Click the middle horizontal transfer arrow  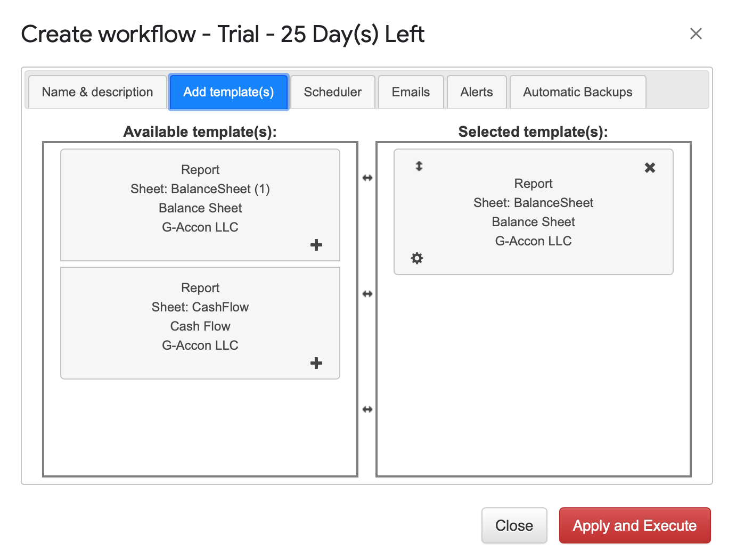(367, 294)
